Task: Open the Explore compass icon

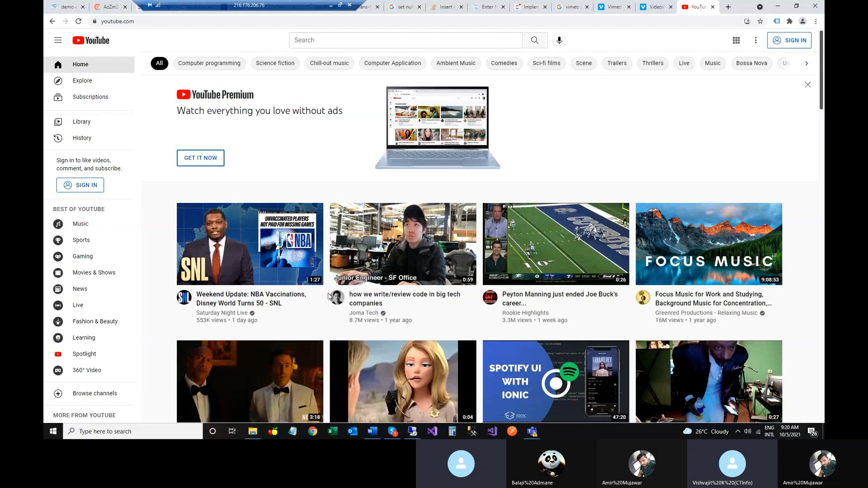Action: tap(58, 80)
